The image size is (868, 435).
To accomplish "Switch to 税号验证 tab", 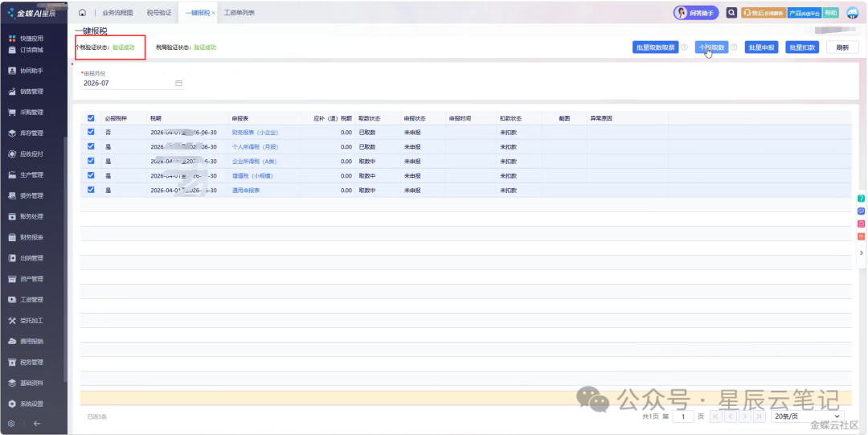I will [159, 12].
